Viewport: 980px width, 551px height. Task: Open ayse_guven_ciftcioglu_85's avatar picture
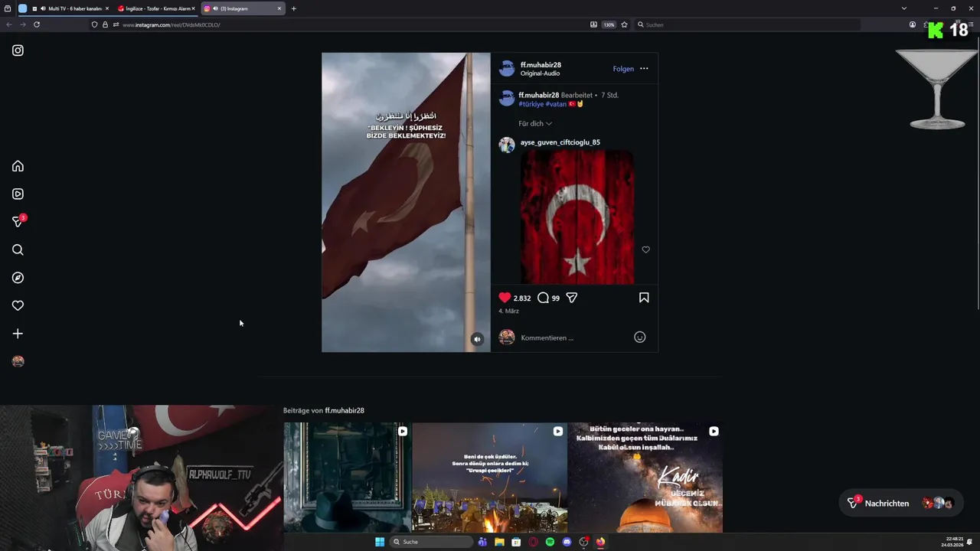coord(507,145)
